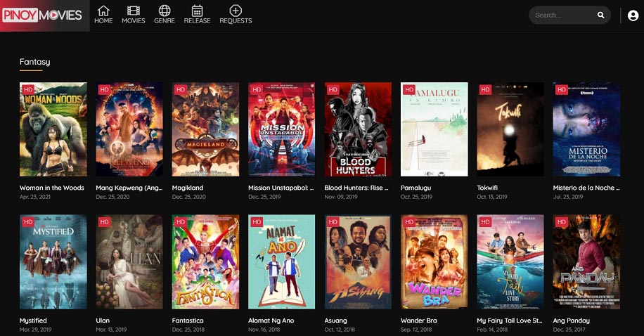Click the Fantastica title link
The width and height of the screenshot is (644, 336).
point(188,321)
